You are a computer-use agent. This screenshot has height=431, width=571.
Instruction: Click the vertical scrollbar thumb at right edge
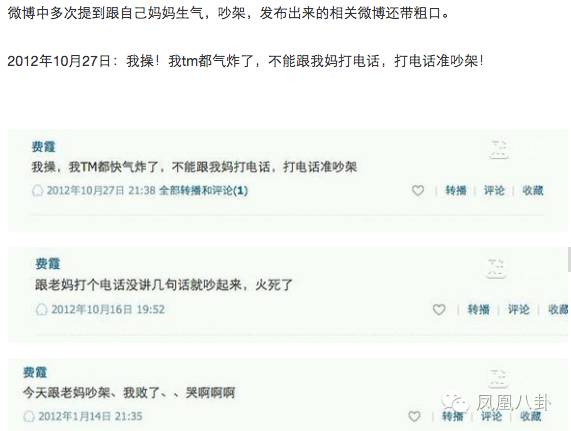coord(569,259)
